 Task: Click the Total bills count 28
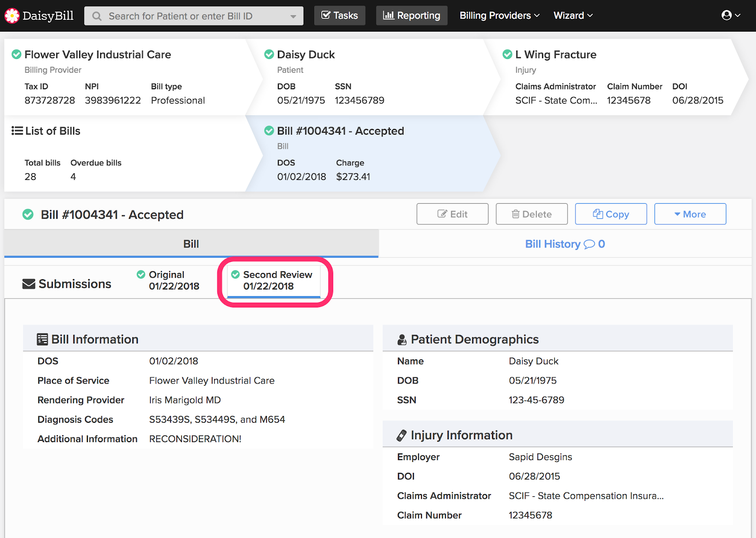pyautogui.click(x=30, y=177)
